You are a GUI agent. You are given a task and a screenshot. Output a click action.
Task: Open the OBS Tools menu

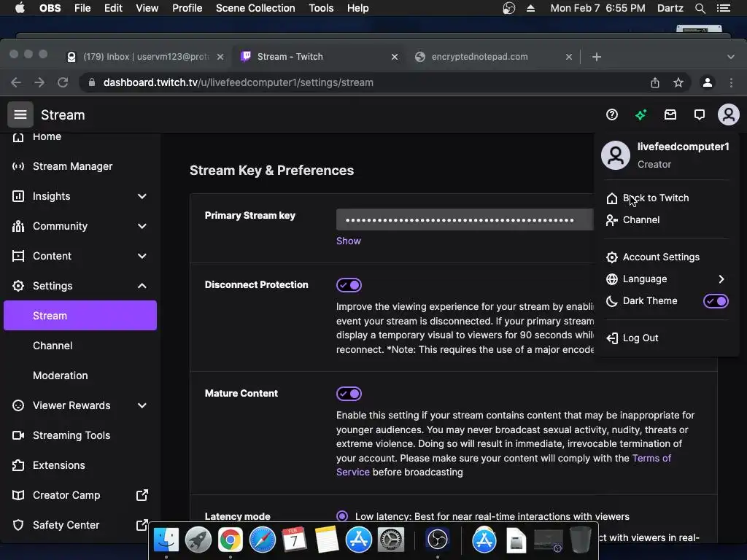[x=321, y=8]
